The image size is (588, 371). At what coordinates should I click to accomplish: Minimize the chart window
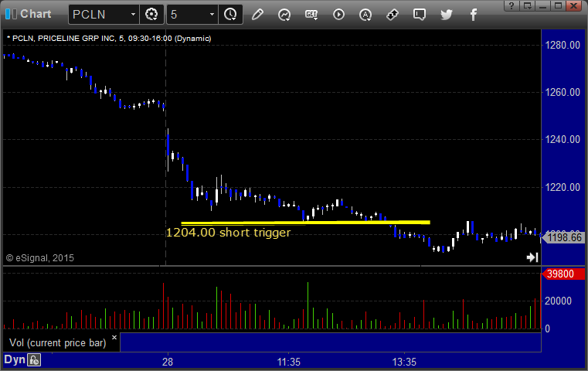click(542, 5)
